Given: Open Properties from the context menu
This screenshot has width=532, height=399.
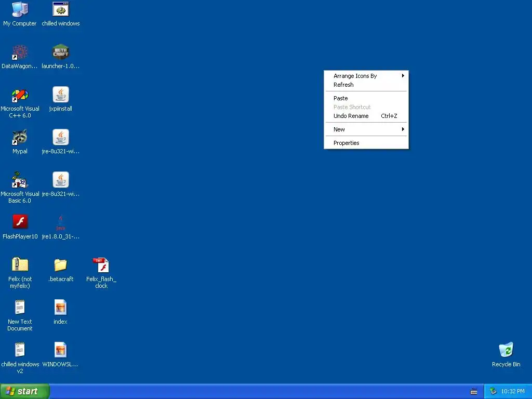Looking at the screenshot, I should [x=366, y=143].
